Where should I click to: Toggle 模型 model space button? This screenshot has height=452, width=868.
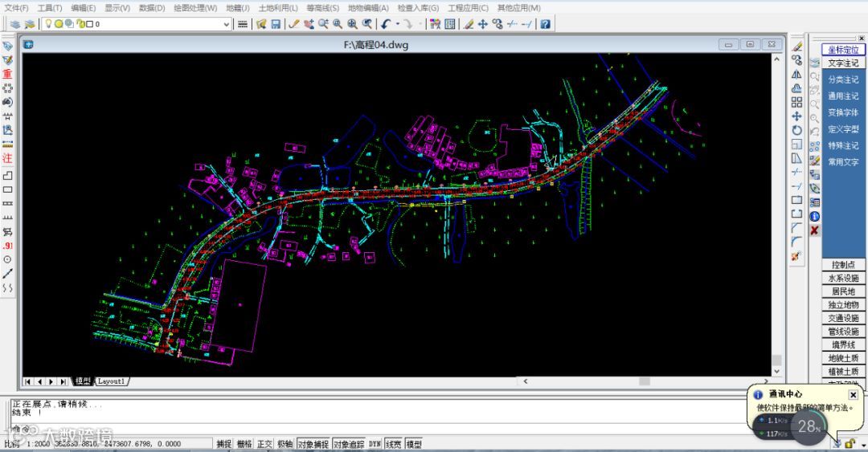pyautogui.click(x=414, y=444)
